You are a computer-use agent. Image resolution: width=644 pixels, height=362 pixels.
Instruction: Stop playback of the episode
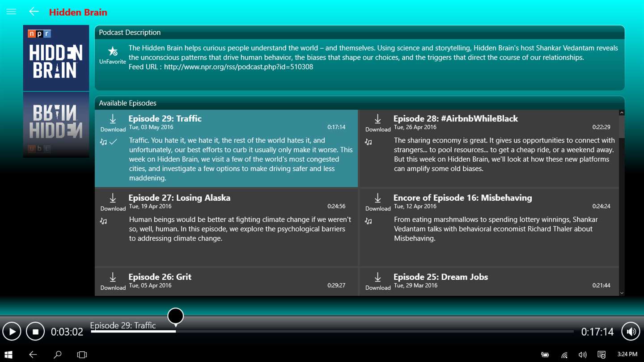[x=35, y=332]
